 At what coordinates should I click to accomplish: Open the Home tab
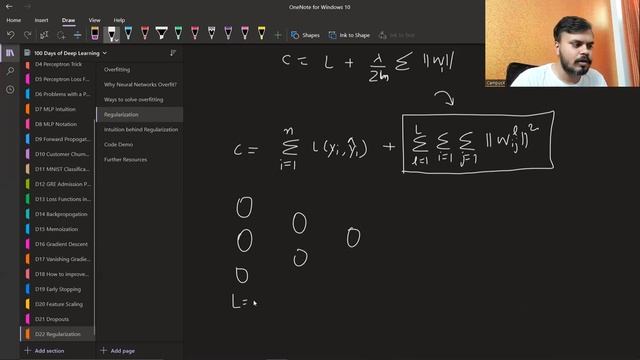pyautogui.click(x=13, y=20)
